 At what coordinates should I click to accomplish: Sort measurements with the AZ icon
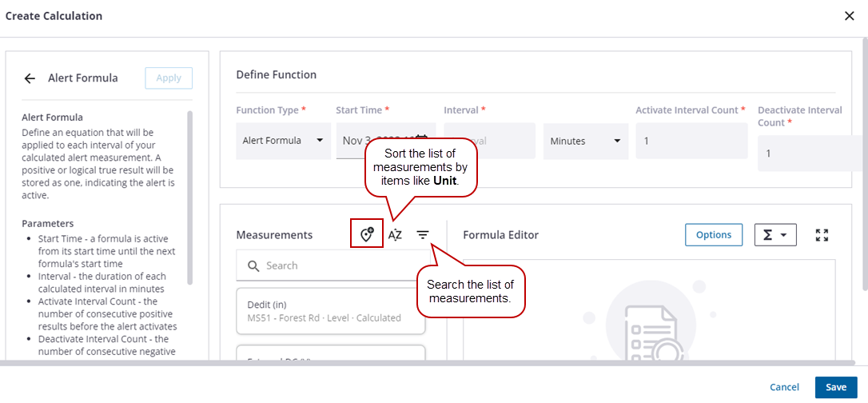click(395, 234)
